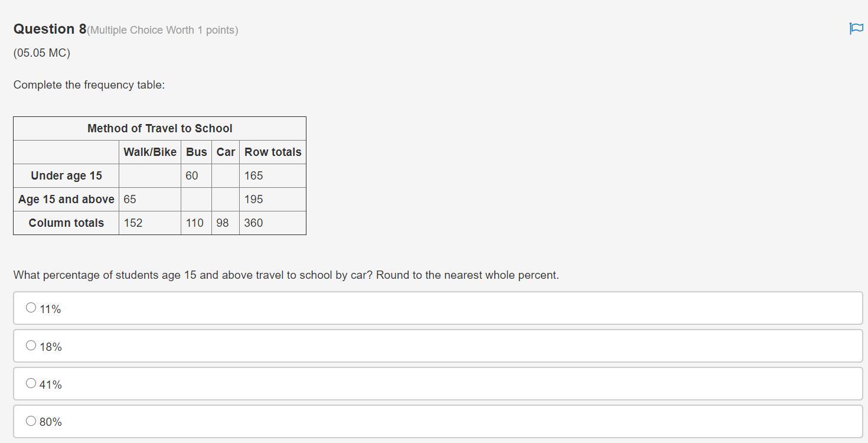868x443 pixels.
Task: Select the Car column header
Action: point(226,152)
